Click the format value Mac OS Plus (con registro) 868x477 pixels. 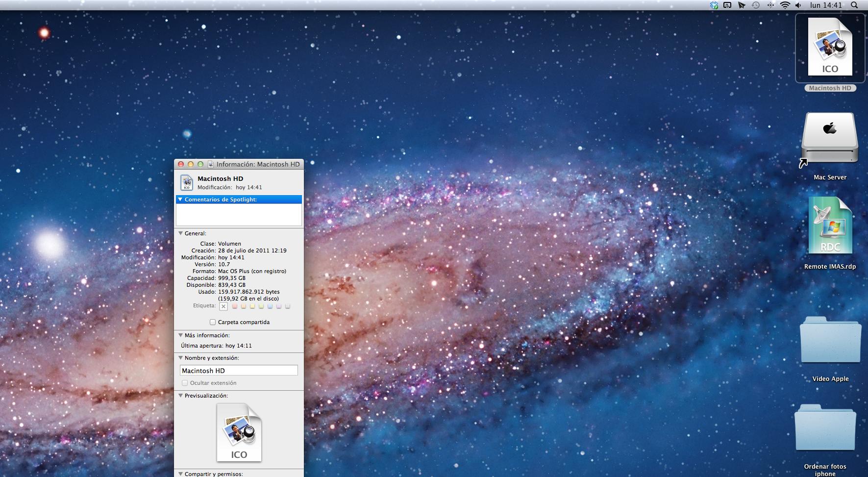pyautogui.click(x=252, y=271)
